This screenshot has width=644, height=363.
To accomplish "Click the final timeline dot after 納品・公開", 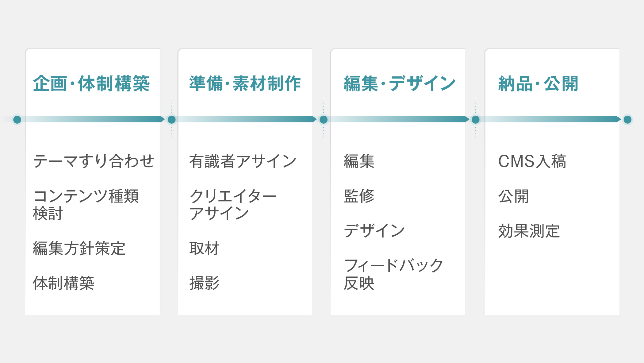I will (627, 119).
